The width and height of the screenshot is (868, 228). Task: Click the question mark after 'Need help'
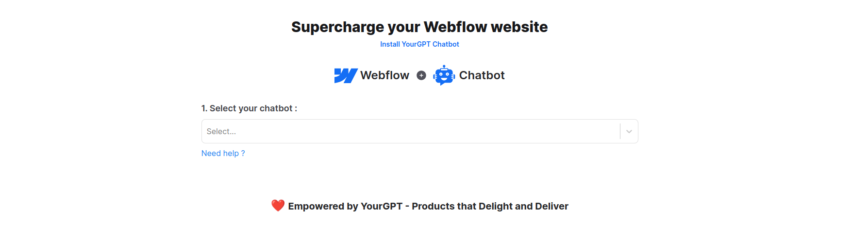point(243,153)
